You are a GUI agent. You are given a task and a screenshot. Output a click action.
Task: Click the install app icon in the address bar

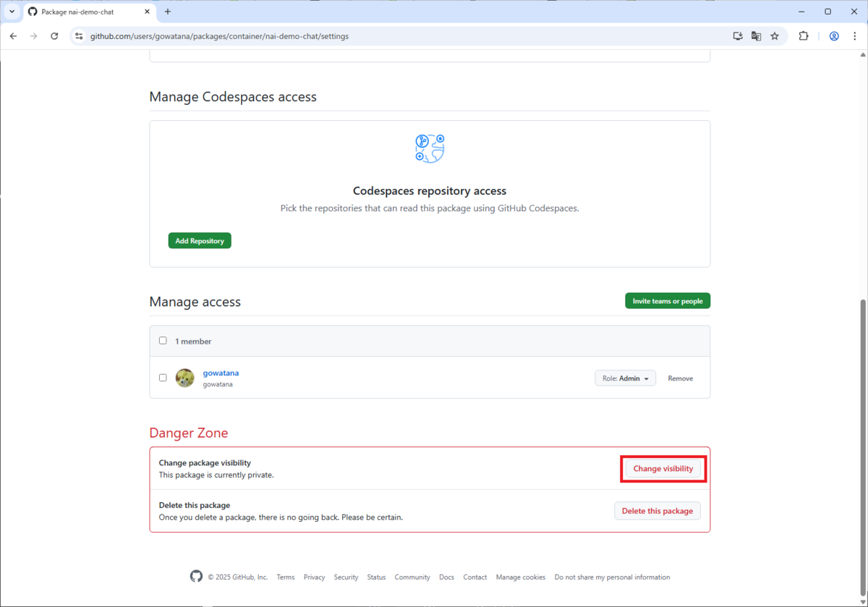pyautogui.click(x=738, y=36)
